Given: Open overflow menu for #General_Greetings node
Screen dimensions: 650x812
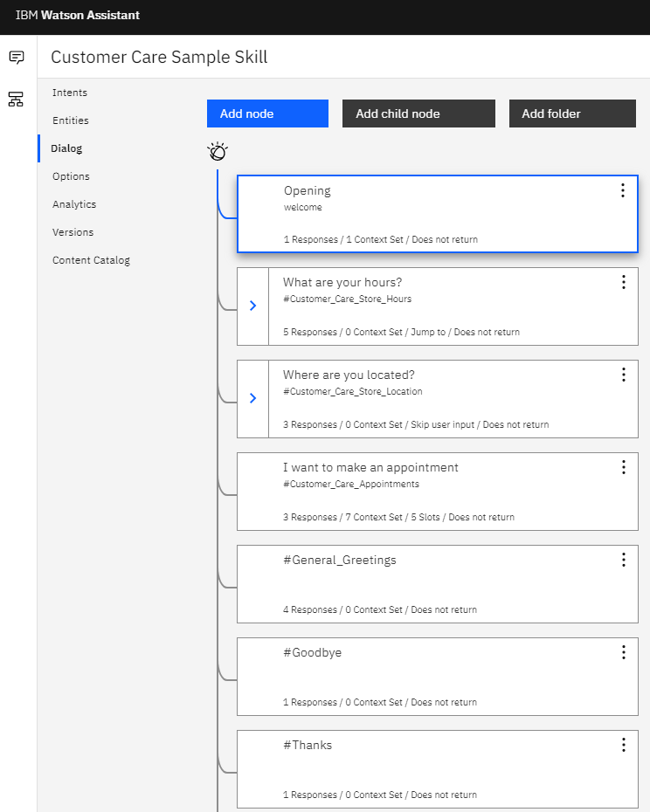Looking at the screenshot, I should 624,560.
